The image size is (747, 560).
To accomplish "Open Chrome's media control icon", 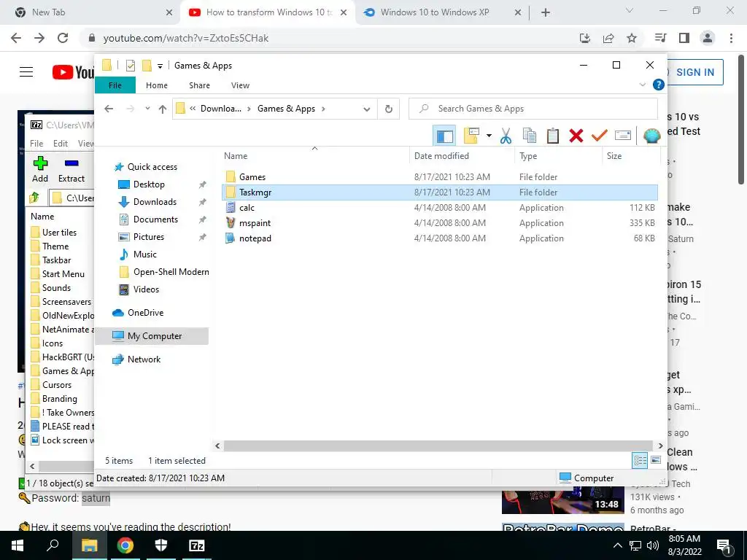I will coord(660,38).
